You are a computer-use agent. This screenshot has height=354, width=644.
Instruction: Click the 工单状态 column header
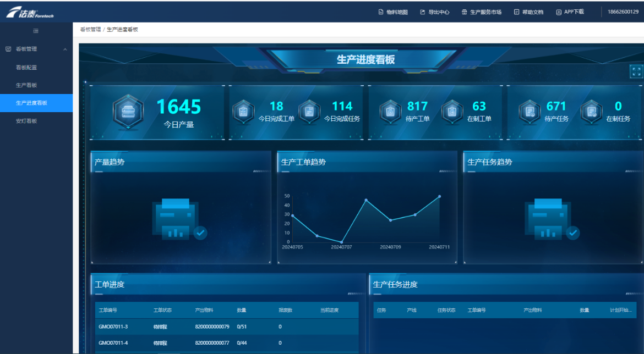pos(162,310)
